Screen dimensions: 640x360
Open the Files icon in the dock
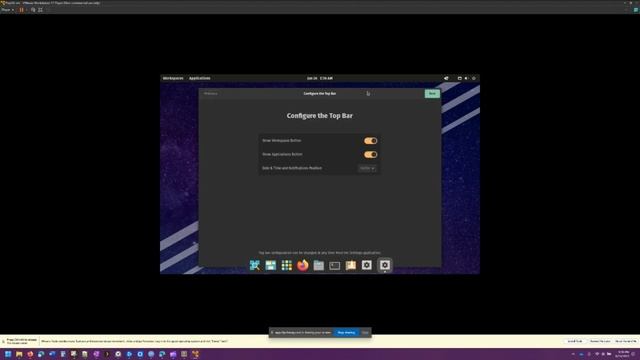pyautogui.click(x=319, y=265)
